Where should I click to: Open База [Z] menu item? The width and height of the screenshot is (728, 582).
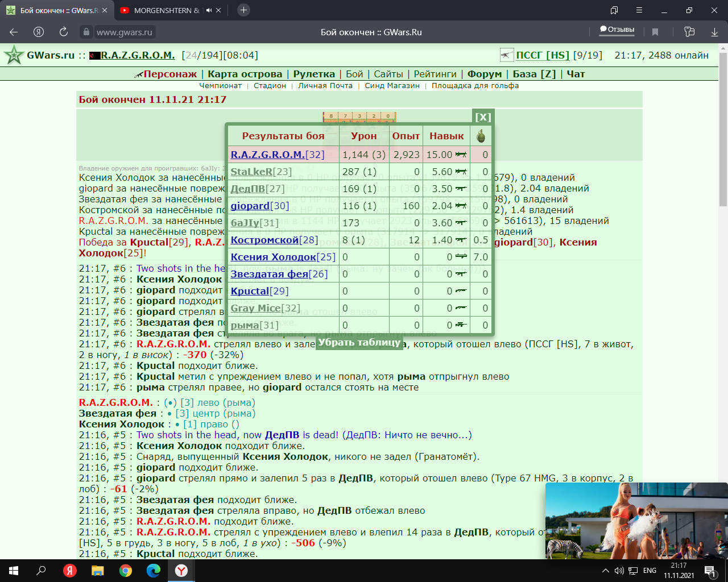point(534,74)
